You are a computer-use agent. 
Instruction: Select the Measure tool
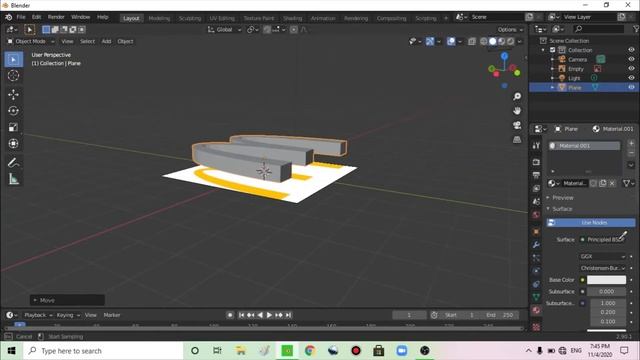[x=13, y=179]
